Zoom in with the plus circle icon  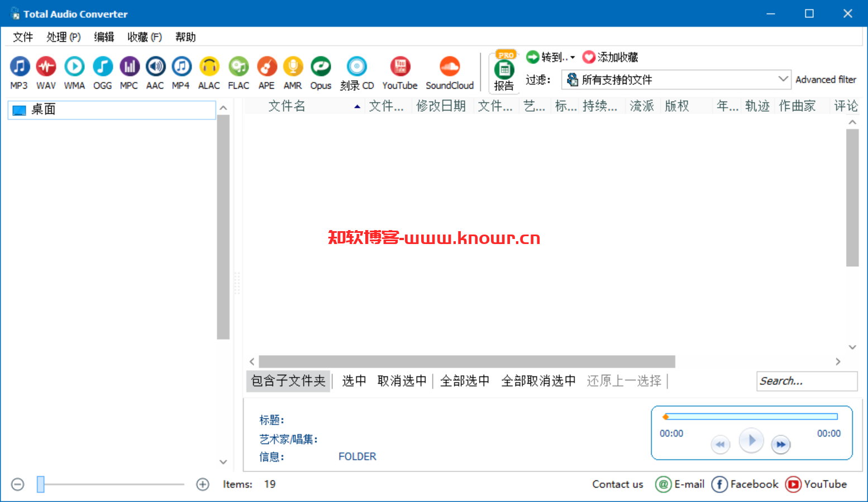203,484
